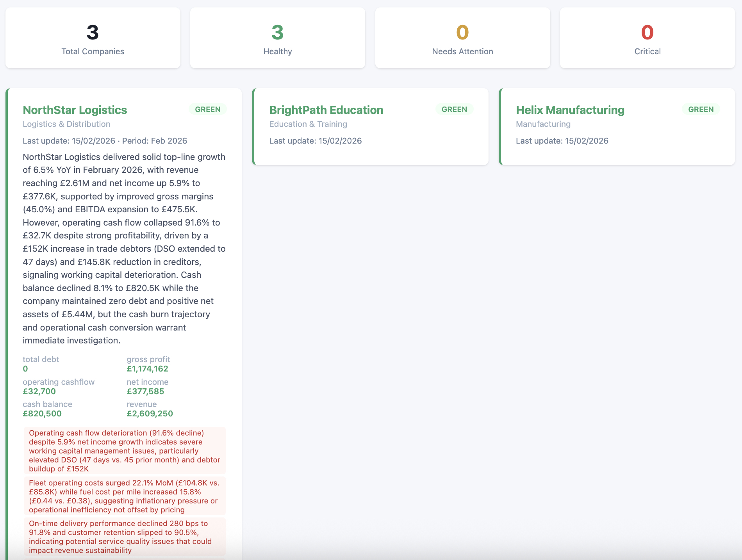This screenshot has height=560, width=742.
Task: Click the GREEN badge on NorthStar Logistics
Action: (208, 109)
